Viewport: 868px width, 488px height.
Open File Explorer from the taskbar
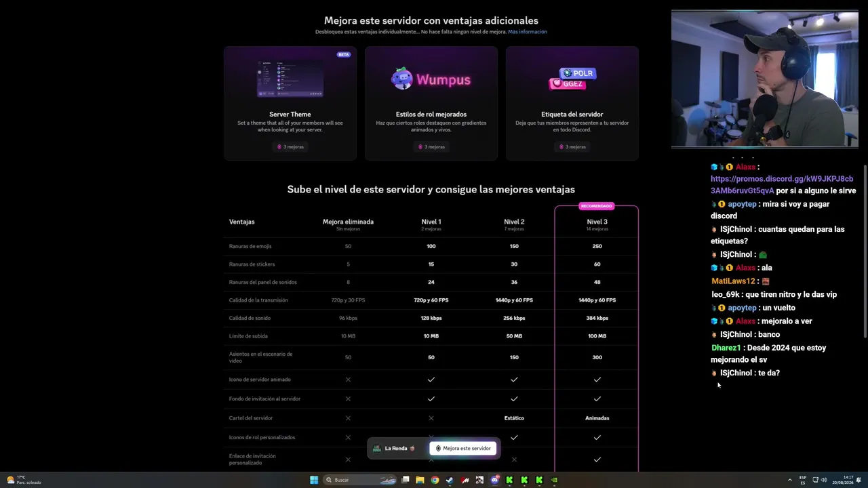(420, 480)
